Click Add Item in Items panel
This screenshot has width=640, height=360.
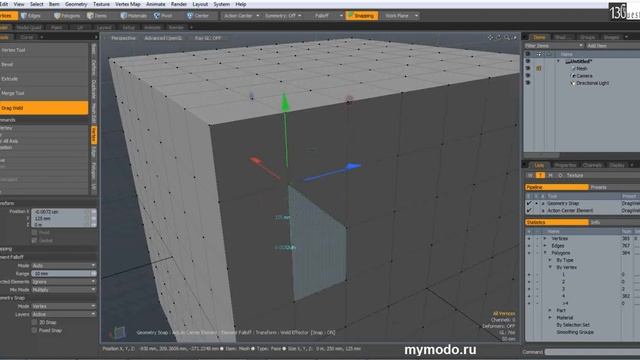pyautogui.click(x=597, y=46)
